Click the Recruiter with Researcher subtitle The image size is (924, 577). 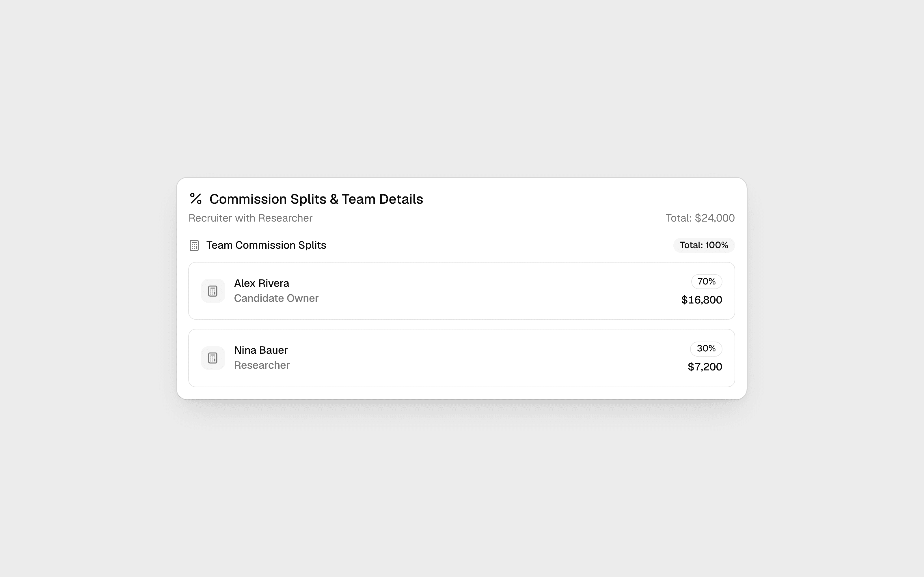click(250, 218)
